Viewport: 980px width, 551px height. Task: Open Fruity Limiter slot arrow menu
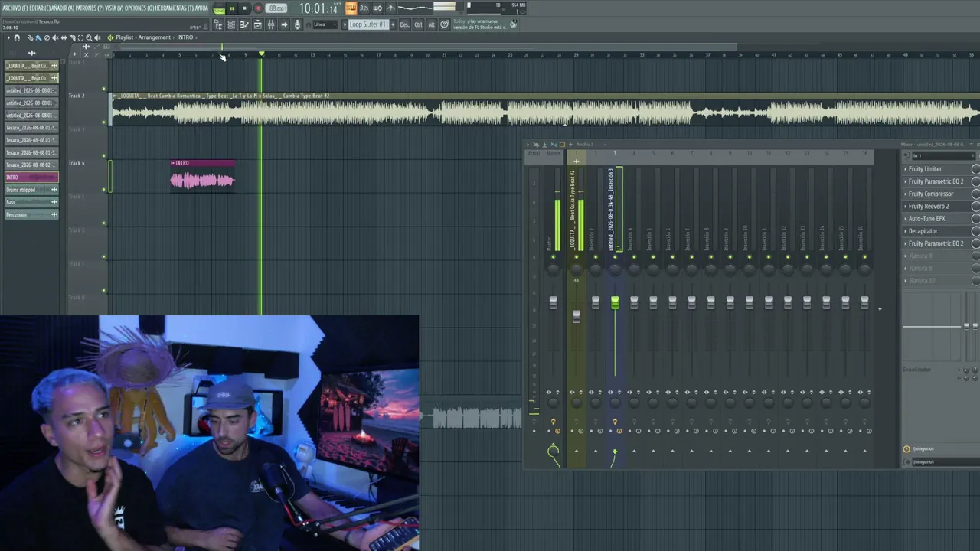[906, 169]
